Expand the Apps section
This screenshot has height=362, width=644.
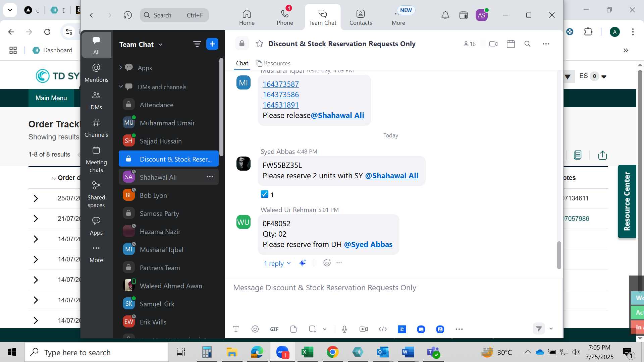(x=120, y=67)
